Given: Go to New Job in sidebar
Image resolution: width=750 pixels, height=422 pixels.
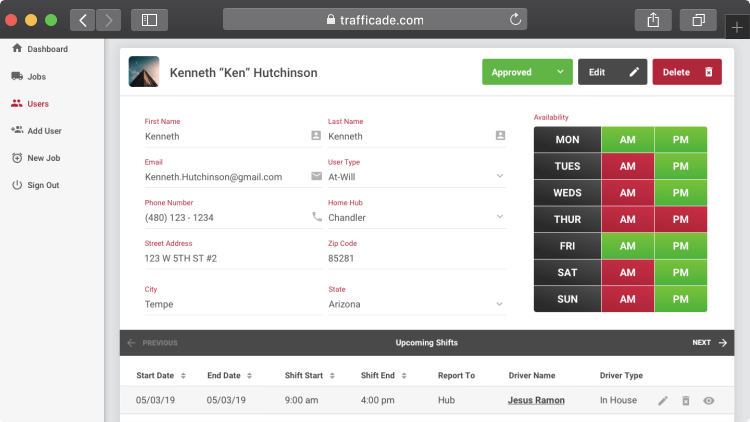Looking at the screenshot, I should tap(44, 158).
